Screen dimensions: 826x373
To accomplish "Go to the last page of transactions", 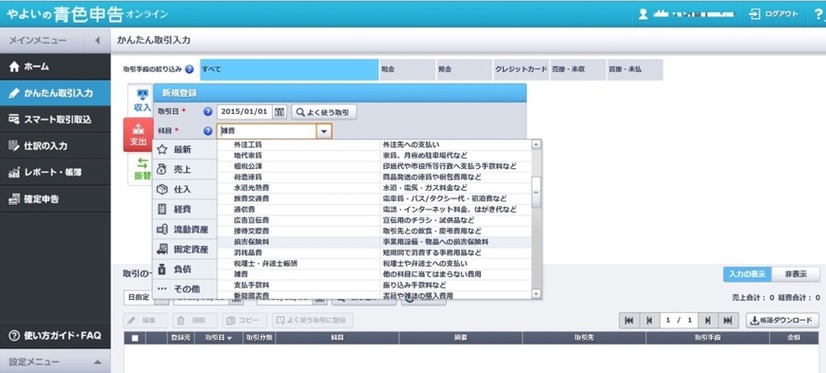I will pyautogui.click(x=727, y=320).
